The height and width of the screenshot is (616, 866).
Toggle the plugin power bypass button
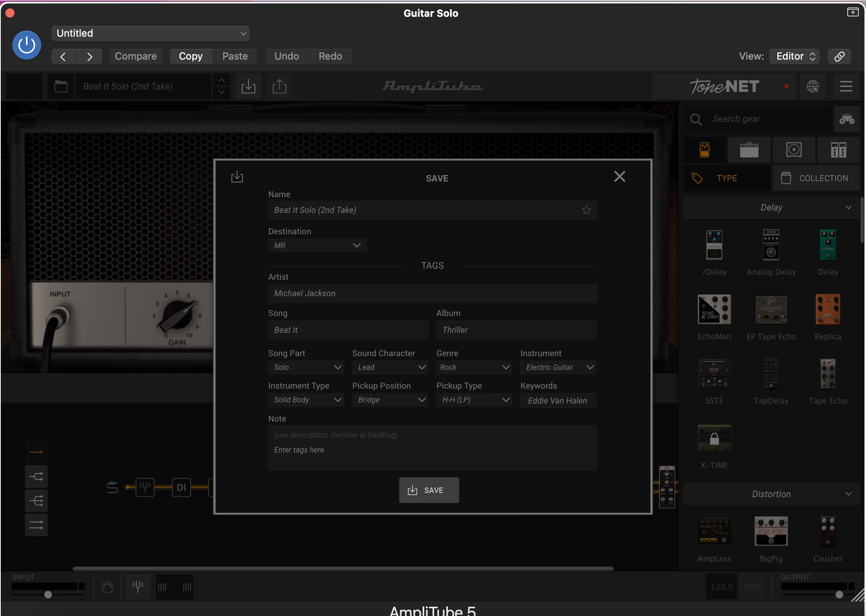[x=27, y=45]
